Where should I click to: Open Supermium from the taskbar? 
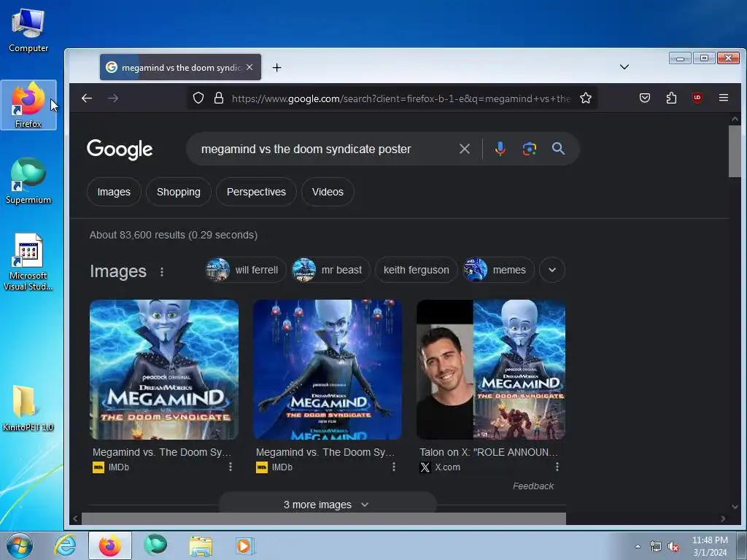point(155,545)
